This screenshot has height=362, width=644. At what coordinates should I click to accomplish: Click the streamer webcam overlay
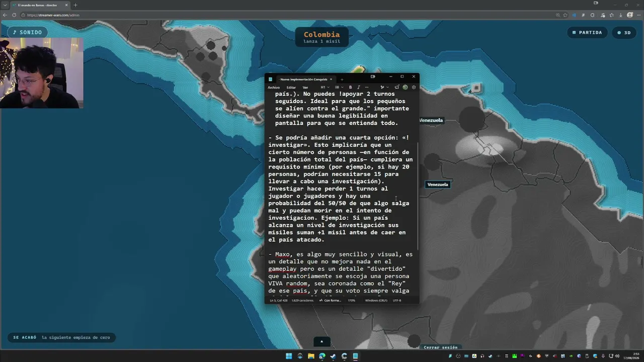click(x=41, y=73)
